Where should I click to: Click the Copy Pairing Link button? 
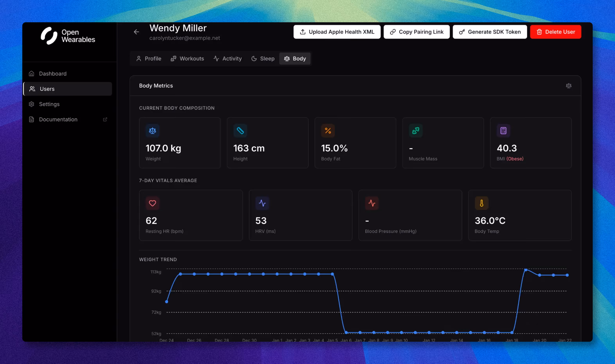416,32
